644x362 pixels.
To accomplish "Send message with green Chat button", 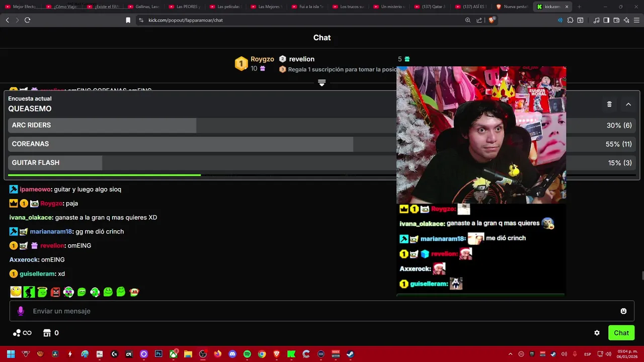I will pyautogui.click(x=621, y=333).
